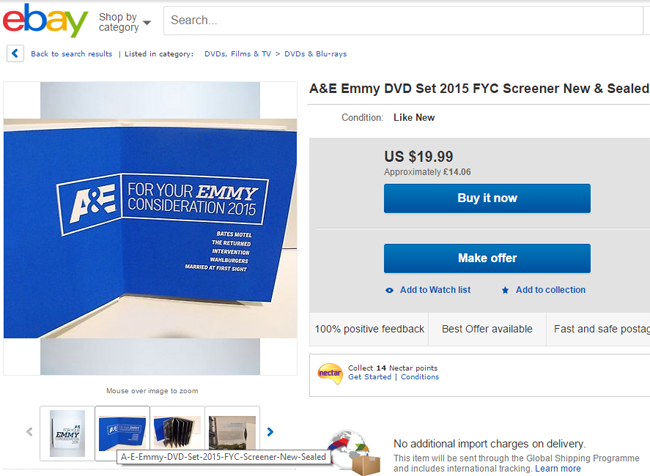This screenshot has height=476, width=650.
Task: Click Learn more about Global Shipping
Action: point(558,468)
